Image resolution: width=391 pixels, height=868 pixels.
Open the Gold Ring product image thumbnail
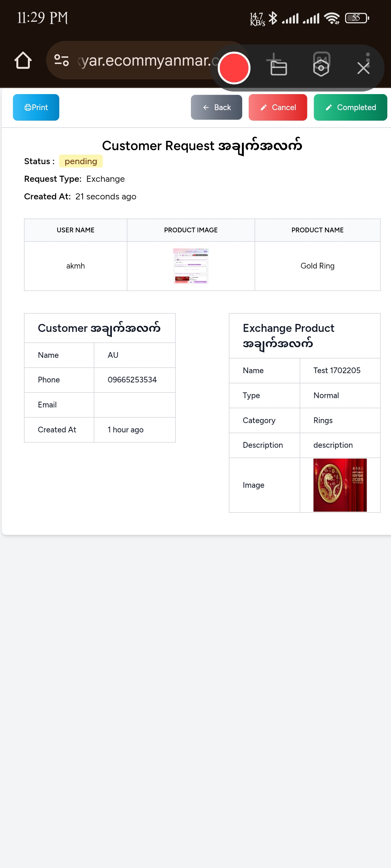coord(191,266)
